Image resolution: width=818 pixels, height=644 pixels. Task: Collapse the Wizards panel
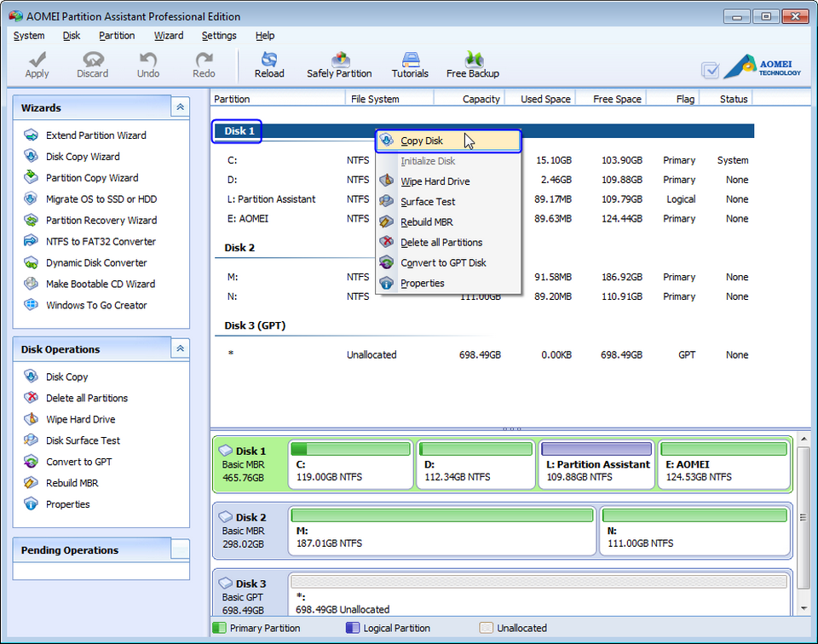[180, 107]
